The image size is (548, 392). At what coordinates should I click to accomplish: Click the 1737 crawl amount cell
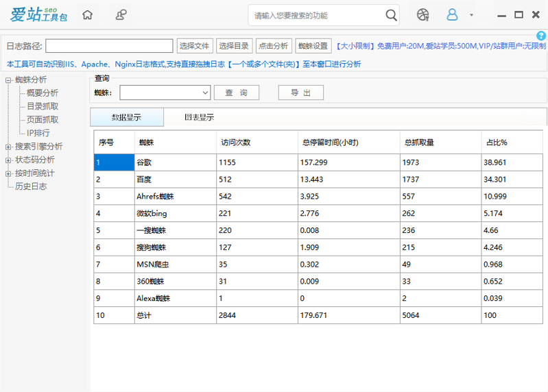pos(440,180)
